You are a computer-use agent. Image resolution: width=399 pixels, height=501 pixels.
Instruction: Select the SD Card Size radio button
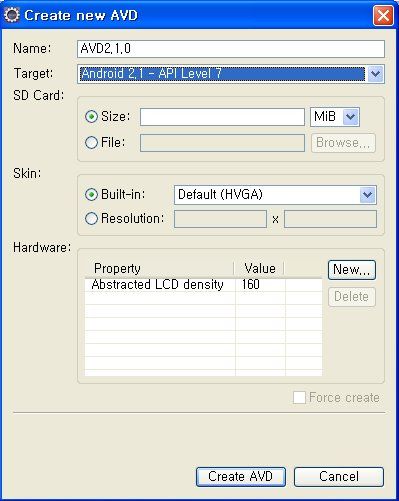[91, 116]
